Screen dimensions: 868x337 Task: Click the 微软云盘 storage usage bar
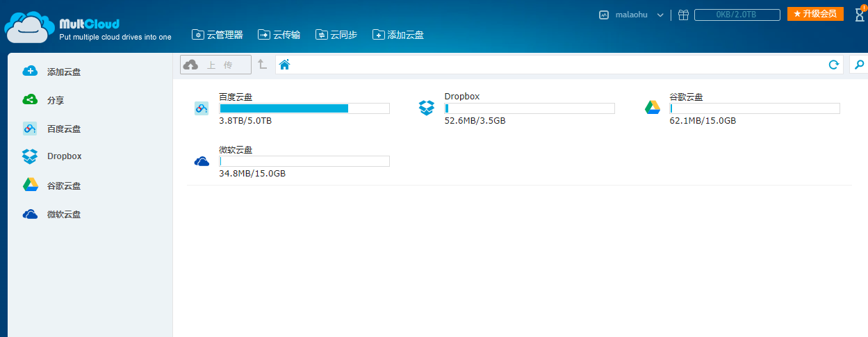tap(304, 161)
